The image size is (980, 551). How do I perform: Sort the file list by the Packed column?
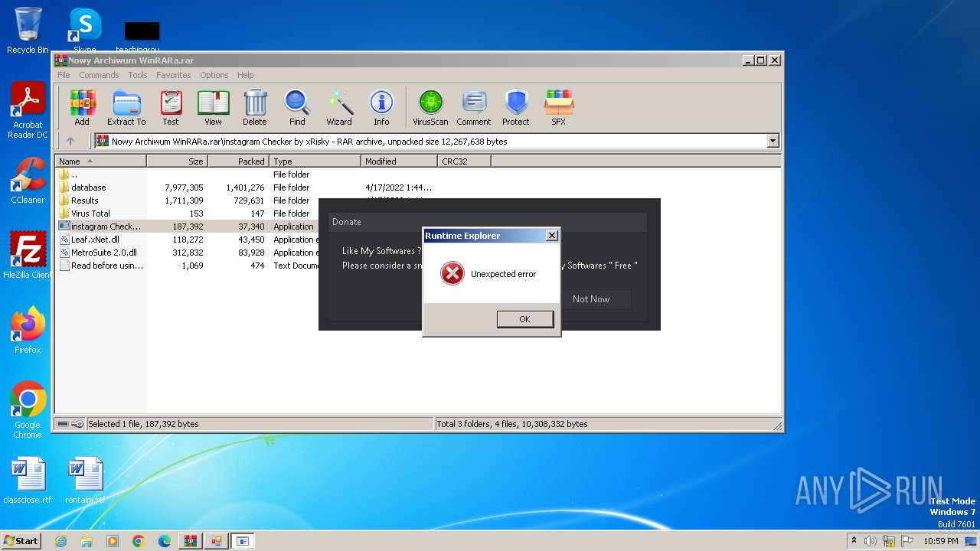click(238, 161)
